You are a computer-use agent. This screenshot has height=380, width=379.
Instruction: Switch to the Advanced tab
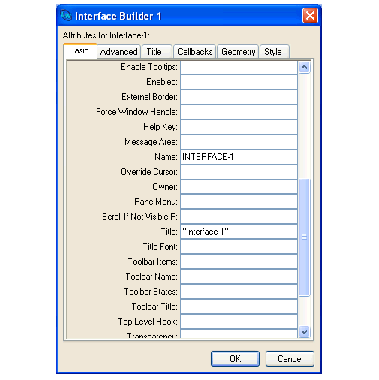pos(118,52)
